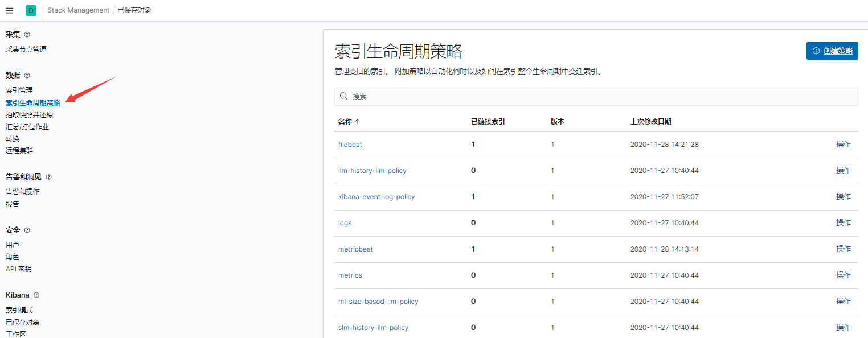Click the green D space avatar
The image size is (868, 338).
31,10
